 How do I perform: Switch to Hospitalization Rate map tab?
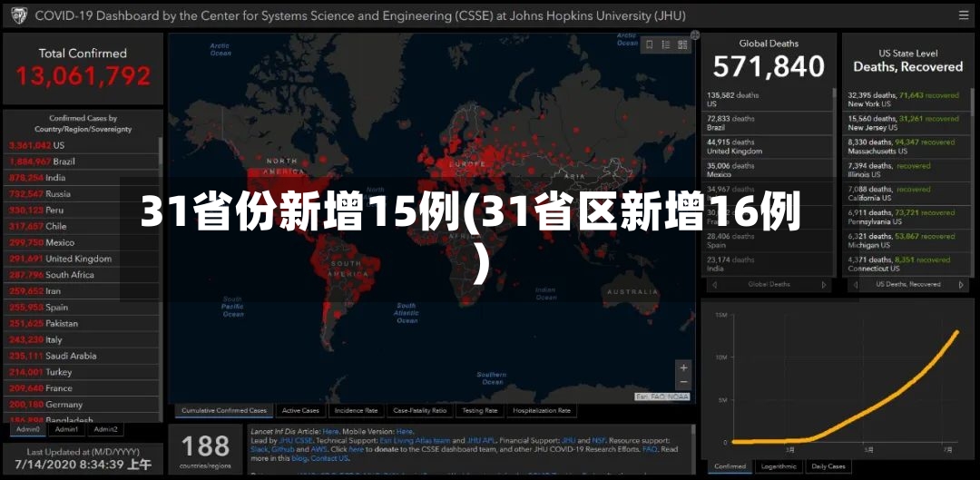542,411
